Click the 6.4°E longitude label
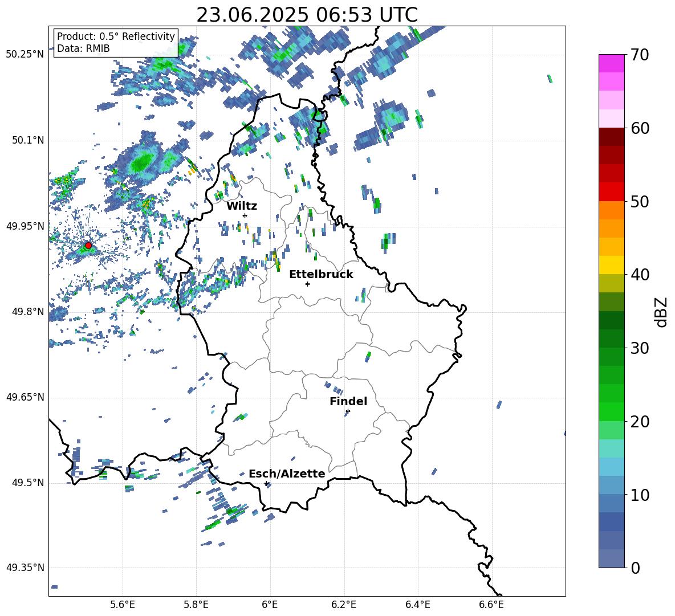 pos(417,605)
